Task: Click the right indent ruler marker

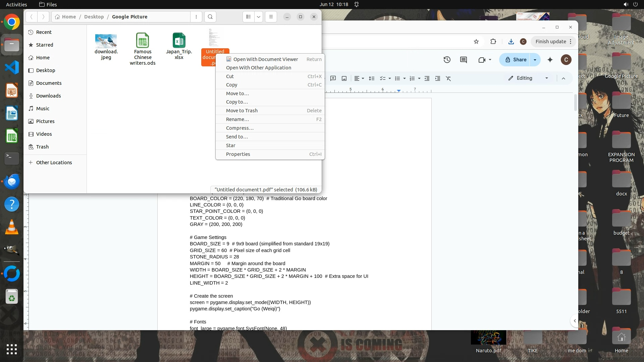Action: tap(399, 91)
